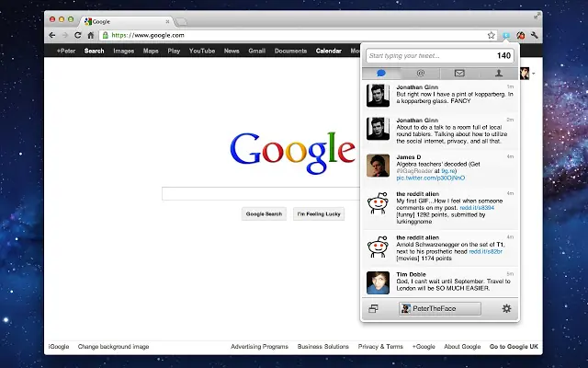Open the pic.twitter.com/p30OjNnO link
The width and height of the screenshot is (588, 368).
click(431, 178)
